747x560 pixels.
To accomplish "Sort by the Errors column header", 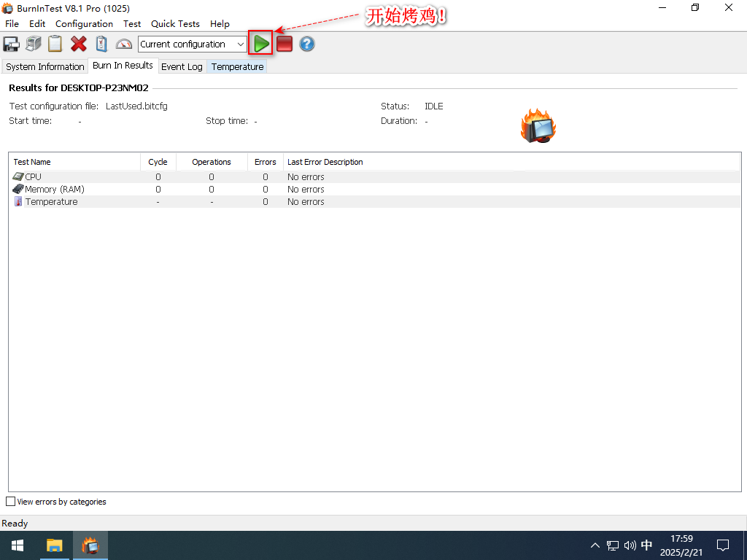I will coord(265,161).
